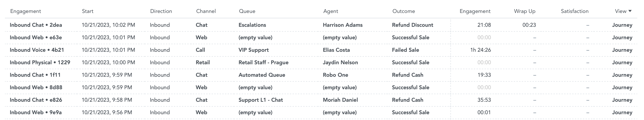Click Journey link for Inbound Web 9e9a
This screenshot has height=120, width=644.
point(622,112)
